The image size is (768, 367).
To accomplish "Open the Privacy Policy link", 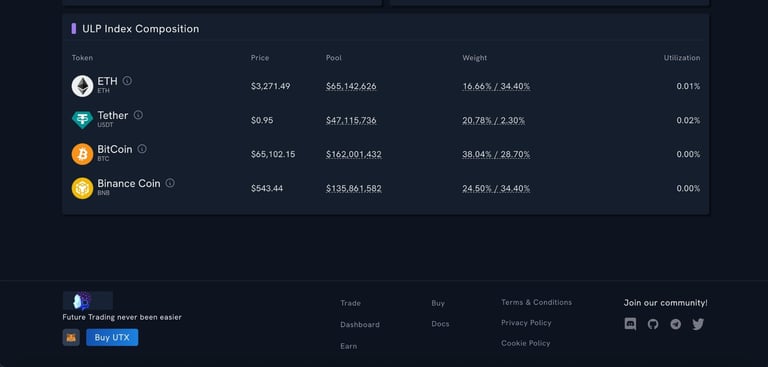I will tap(526, 322).
